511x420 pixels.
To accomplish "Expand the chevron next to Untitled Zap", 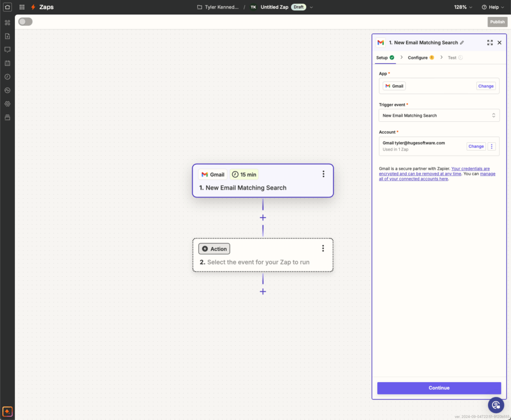I will 311,7.
